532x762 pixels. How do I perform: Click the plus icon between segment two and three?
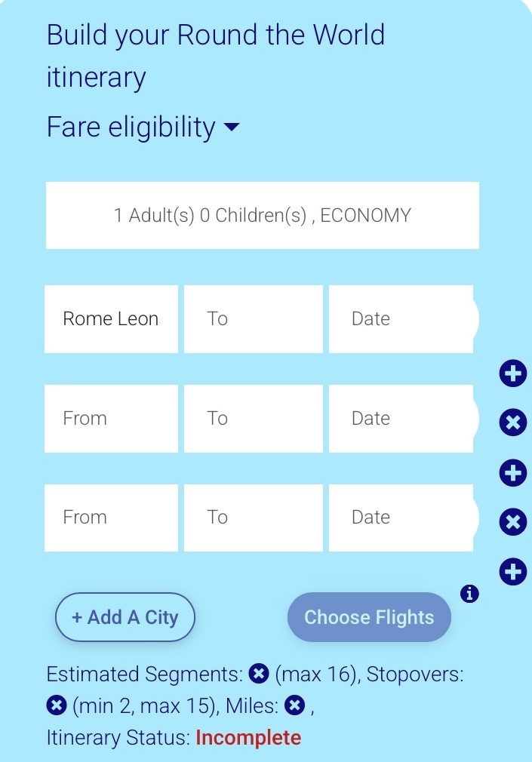click(512, 472)
